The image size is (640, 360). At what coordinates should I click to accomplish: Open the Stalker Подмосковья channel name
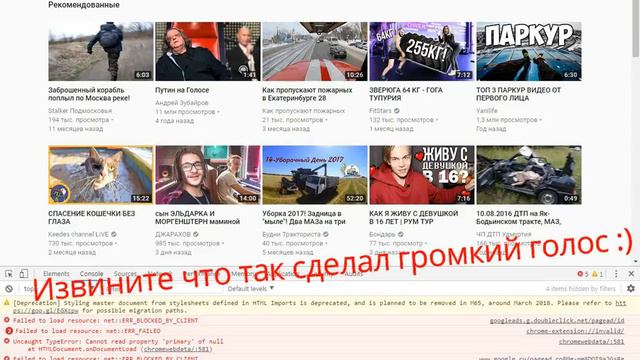pos(80,111)
